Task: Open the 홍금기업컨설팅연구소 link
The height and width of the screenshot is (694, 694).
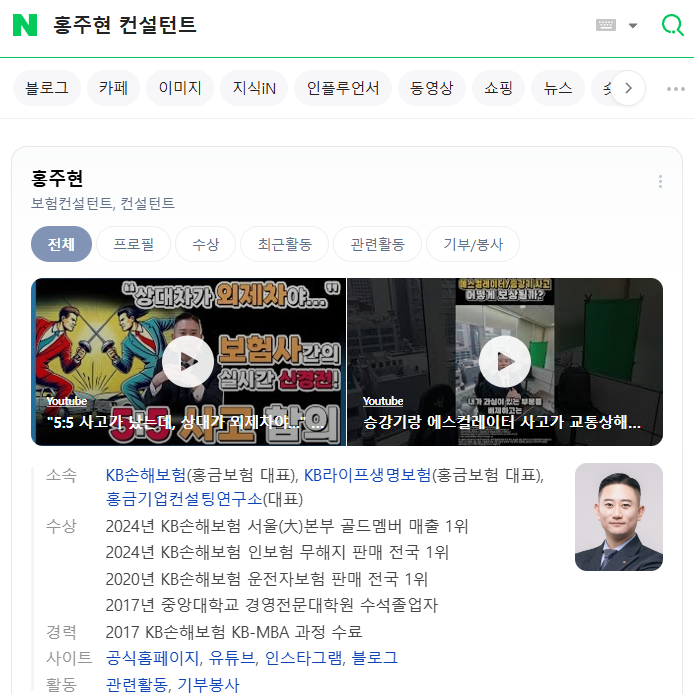Action: pos(184,499)
